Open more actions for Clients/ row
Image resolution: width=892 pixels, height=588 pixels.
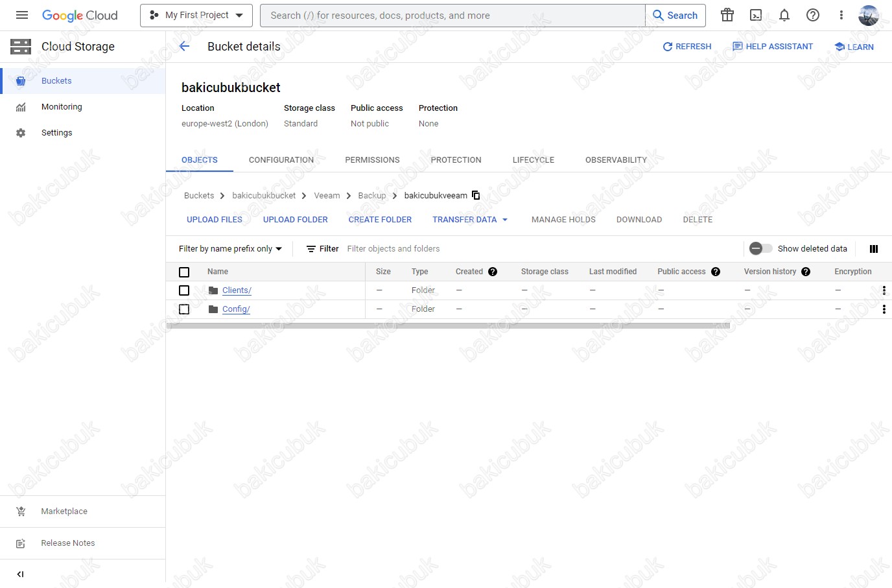[884, 290]
